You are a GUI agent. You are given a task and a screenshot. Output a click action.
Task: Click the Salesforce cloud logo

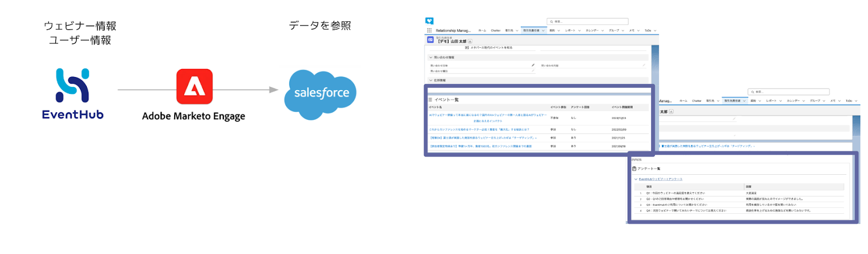[321, 94]
